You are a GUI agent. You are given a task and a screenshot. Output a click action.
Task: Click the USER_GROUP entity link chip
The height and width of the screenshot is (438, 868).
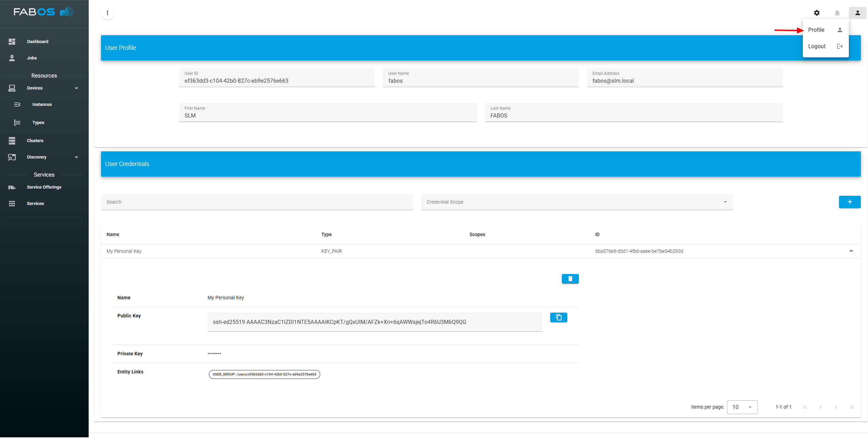[264, 374]
